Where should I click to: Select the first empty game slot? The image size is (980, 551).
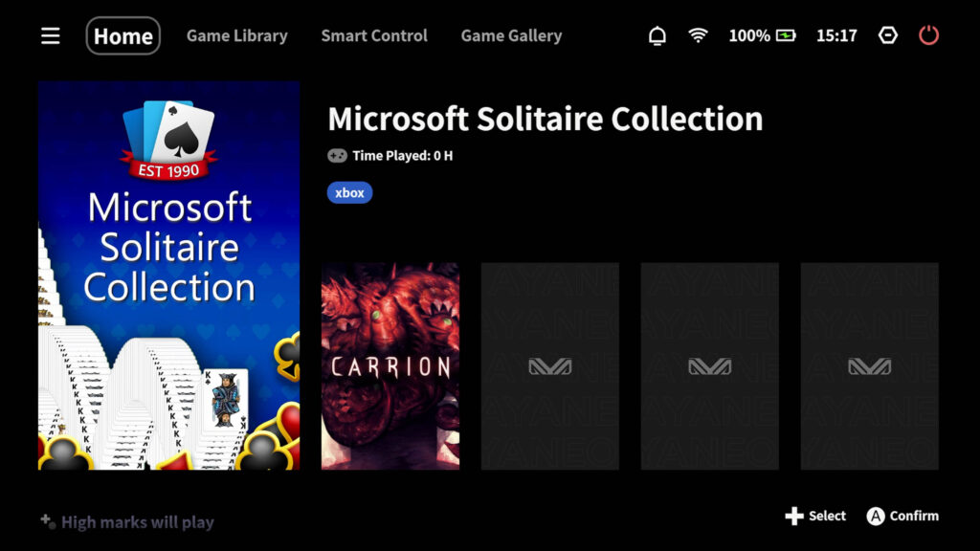[550, 366]
